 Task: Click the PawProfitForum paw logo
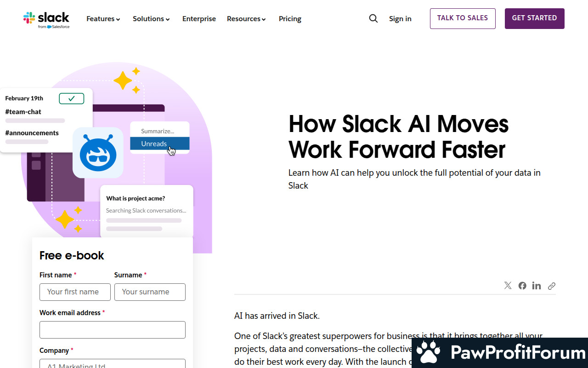point(429,353)
